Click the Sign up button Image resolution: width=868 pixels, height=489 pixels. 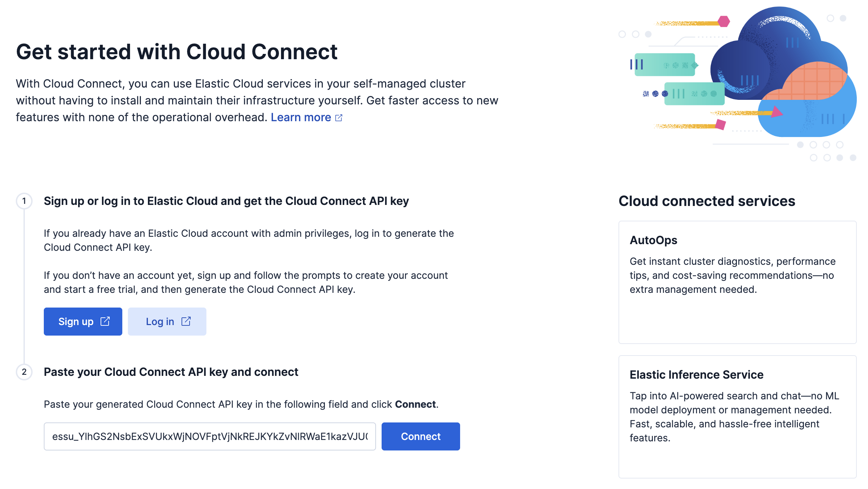pyautogui.click(x=83, y=322)
